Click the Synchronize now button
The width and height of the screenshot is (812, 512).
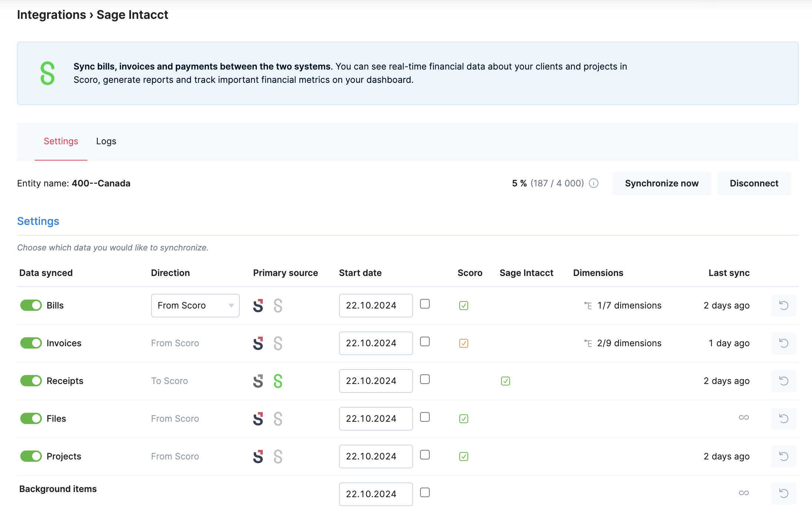click(x=662, y=183)
